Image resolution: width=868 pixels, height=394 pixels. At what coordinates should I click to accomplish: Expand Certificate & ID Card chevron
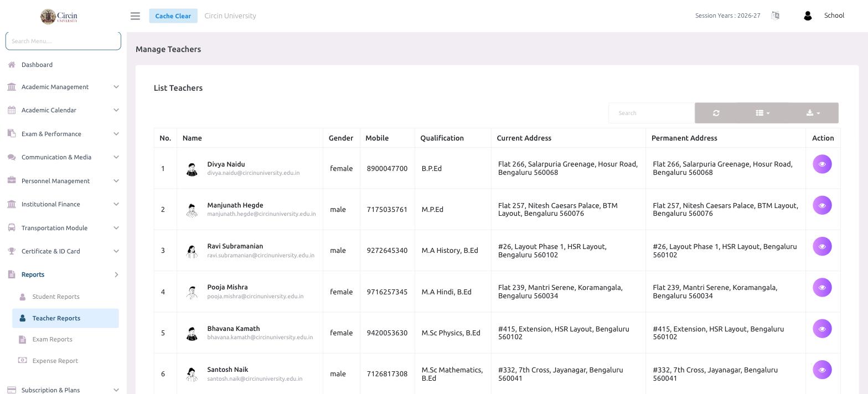116,251
